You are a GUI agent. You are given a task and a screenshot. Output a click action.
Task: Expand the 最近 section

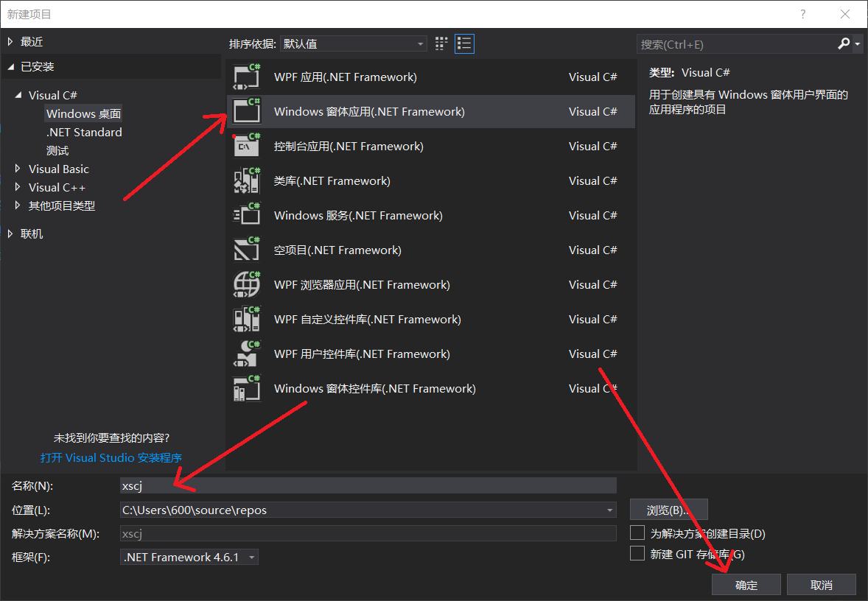pyautogui.click(x=10, y=41)
